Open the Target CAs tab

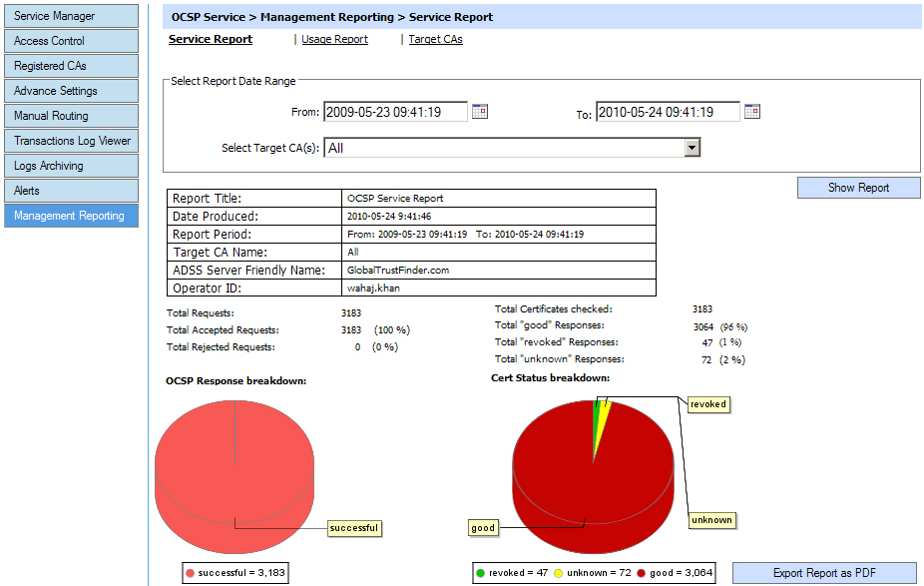click(x=435, y=39)
